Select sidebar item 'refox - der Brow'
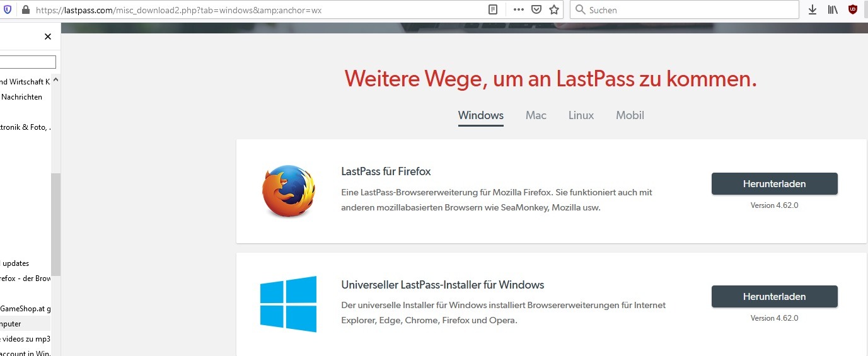868x356 pixels. click(25, 278)
